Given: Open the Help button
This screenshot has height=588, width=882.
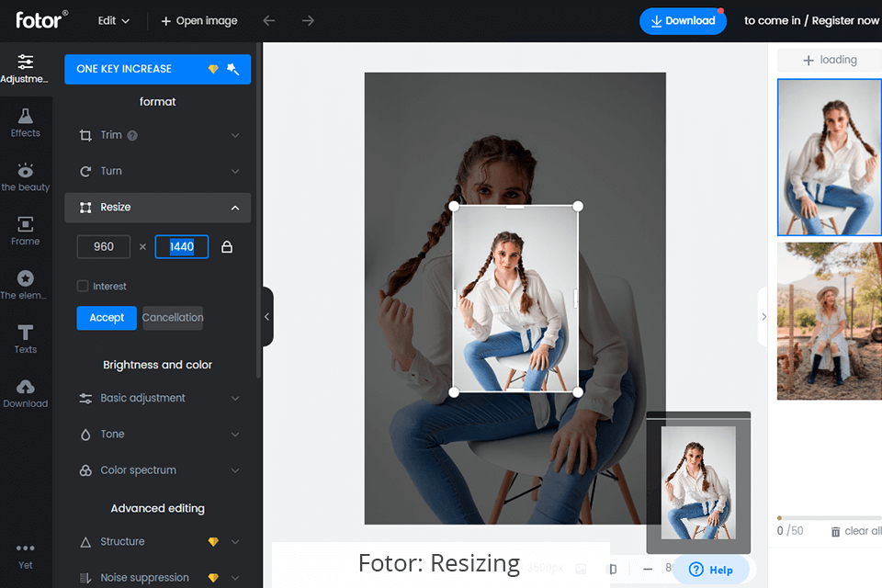Looking at the screenshot, I should click(x=711, y=570).
